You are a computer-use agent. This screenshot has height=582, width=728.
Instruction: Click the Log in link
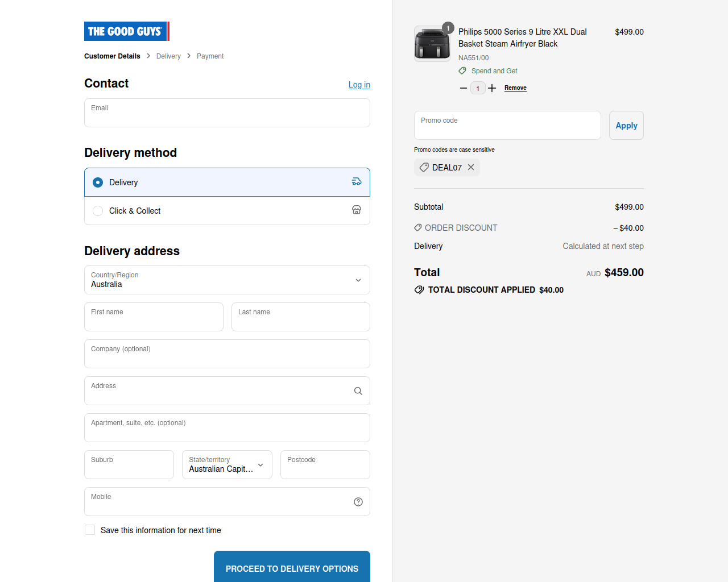point(359,85)
